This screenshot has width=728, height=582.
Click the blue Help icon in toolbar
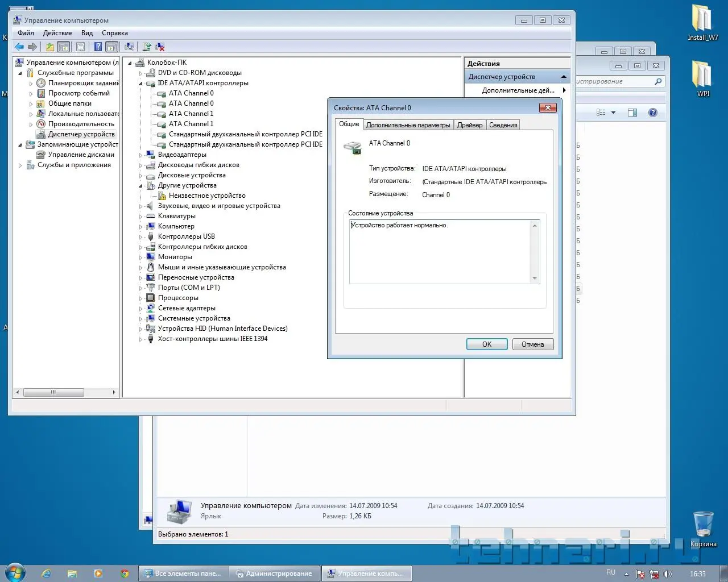(98, 47)
